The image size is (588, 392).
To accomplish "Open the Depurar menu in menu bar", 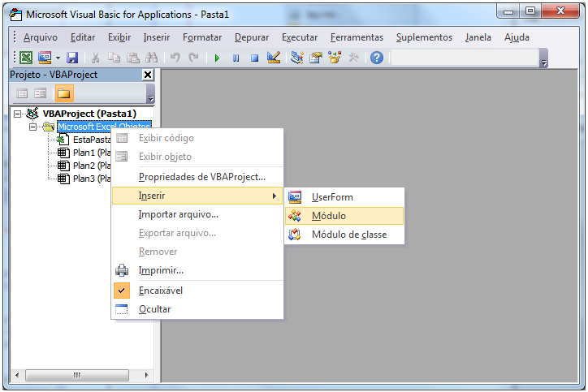I will tap(252, 37).
